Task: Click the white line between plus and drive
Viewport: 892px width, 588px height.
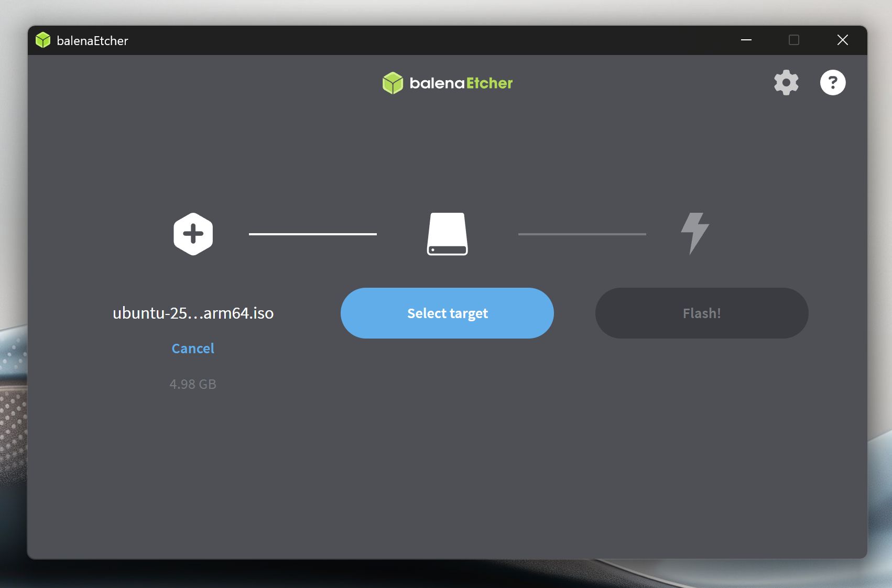Action: click(312, 234)
